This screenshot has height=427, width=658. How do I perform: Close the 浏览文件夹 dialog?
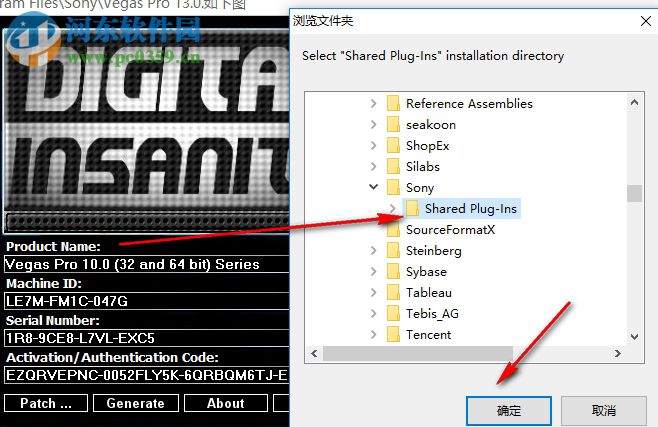[x=646, y=21]
